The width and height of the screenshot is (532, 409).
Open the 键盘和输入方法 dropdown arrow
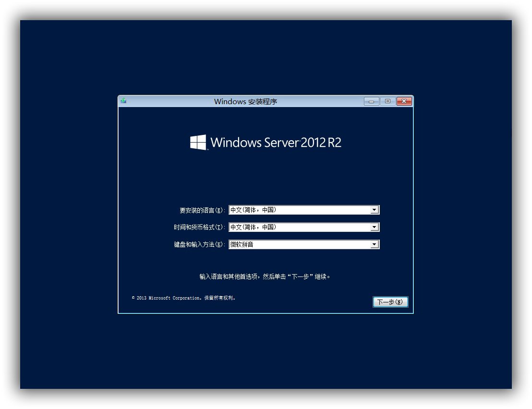(x=374, y=244)
